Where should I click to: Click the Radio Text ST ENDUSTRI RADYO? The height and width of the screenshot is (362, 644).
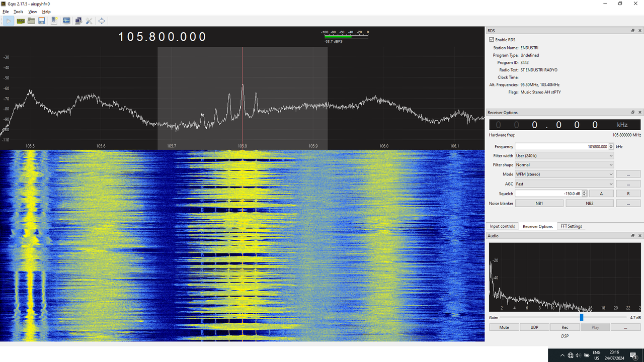coord(539,70)
